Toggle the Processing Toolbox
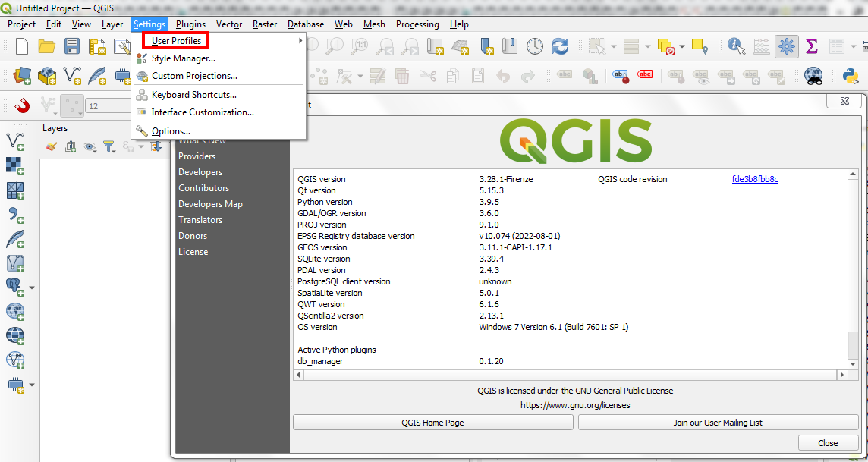This screenshot has height=462, width=868. coord(787,46)
